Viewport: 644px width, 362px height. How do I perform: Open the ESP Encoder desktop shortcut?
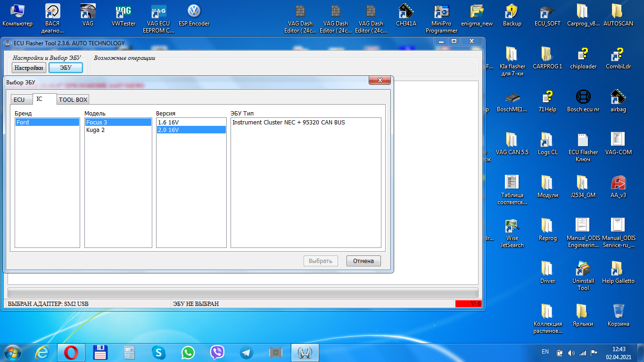[194, 14]
